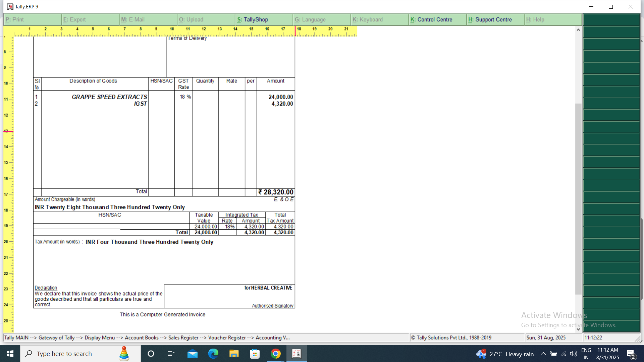Click the Support Centre button
Viewport: 644px width, 362px height.
495,19
